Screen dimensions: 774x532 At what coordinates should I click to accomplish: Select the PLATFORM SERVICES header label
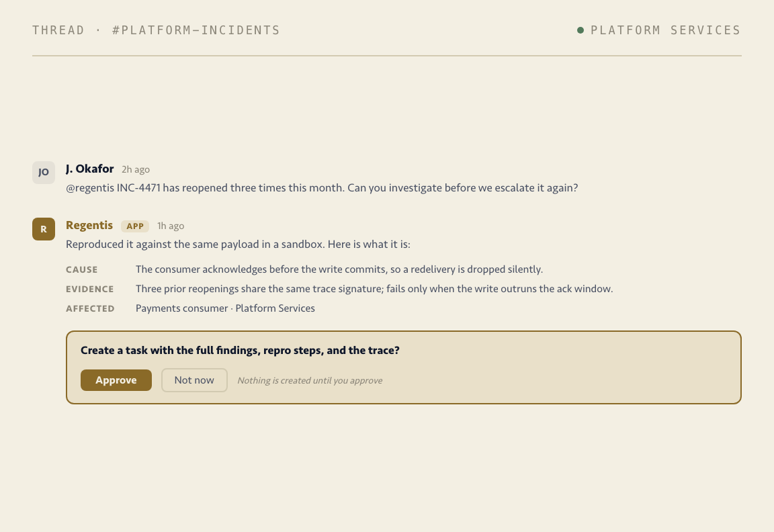[x=665, y=30]
